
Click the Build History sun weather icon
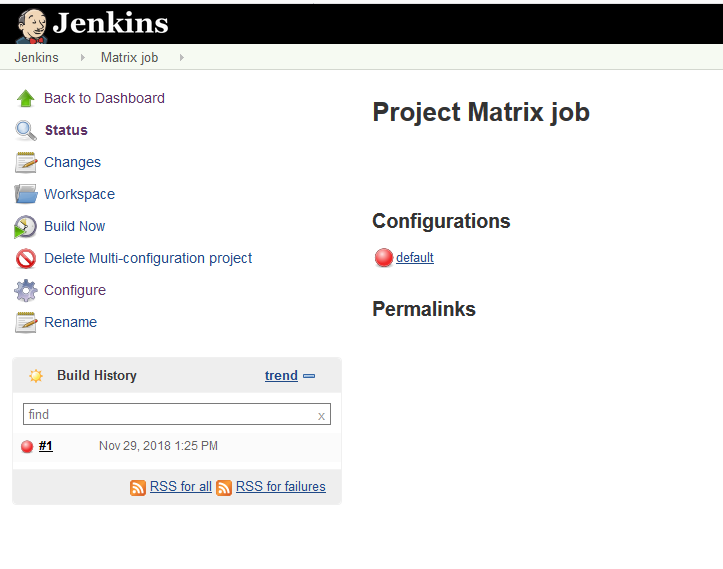tap(36, 375)
